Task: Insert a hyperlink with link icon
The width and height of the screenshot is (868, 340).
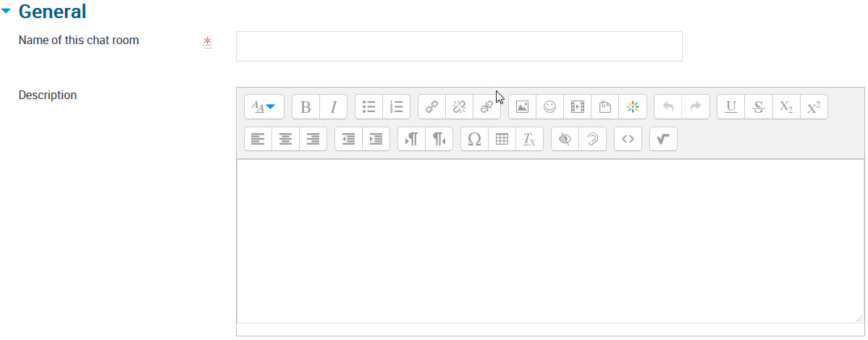Action: [431, 106]
